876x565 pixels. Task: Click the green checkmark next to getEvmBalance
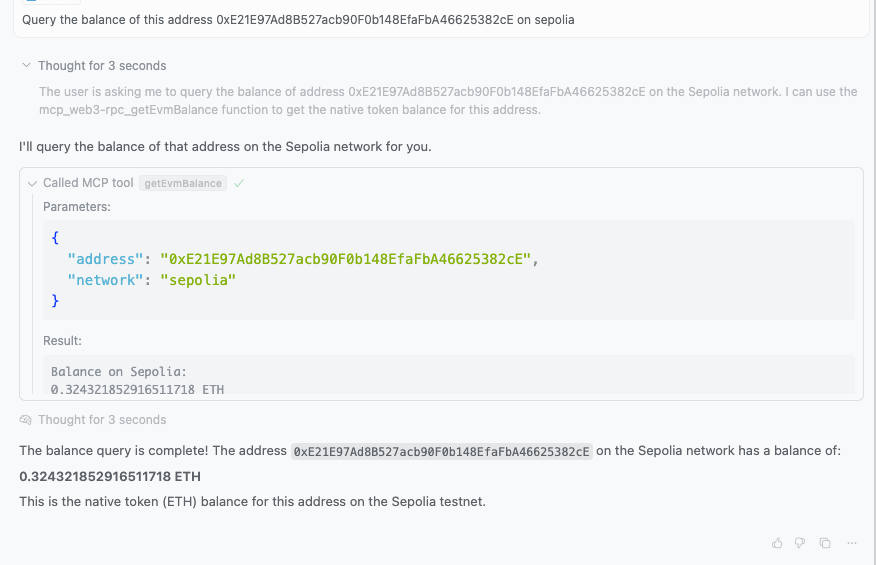coord(239,183)
